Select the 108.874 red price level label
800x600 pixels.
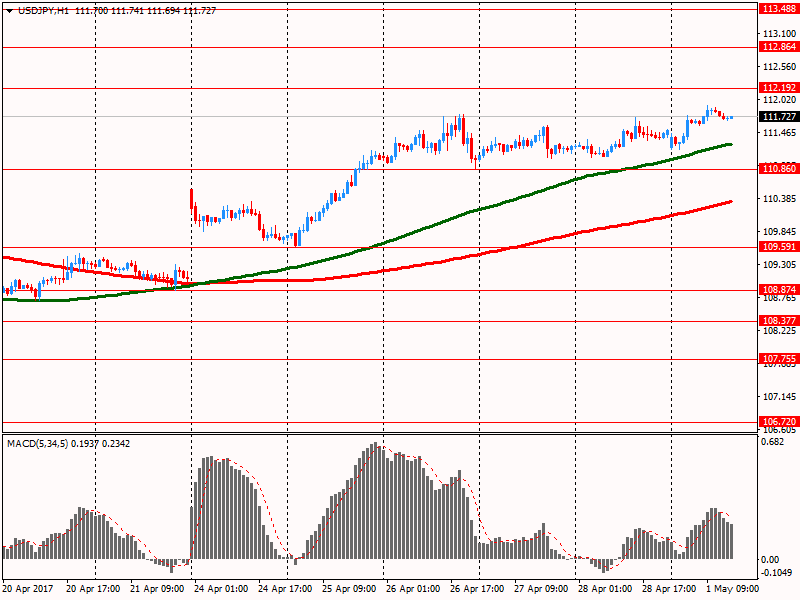(779, 290)
